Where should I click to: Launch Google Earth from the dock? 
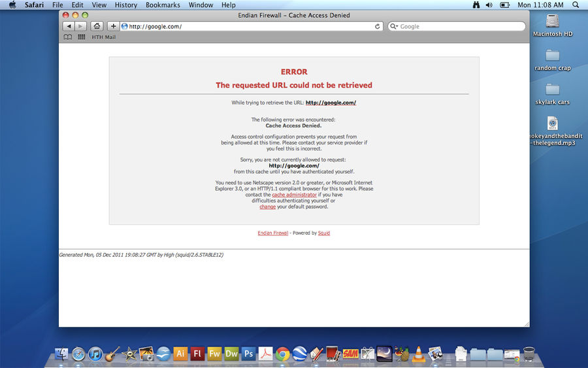tap(299, 354)
